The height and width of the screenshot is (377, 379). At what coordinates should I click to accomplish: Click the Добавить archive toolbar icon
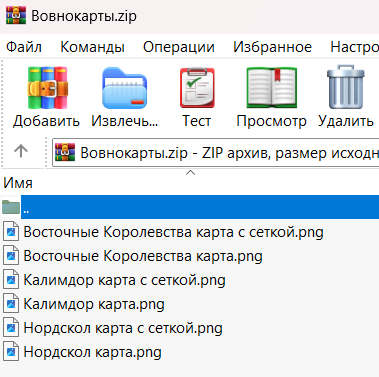48,87
